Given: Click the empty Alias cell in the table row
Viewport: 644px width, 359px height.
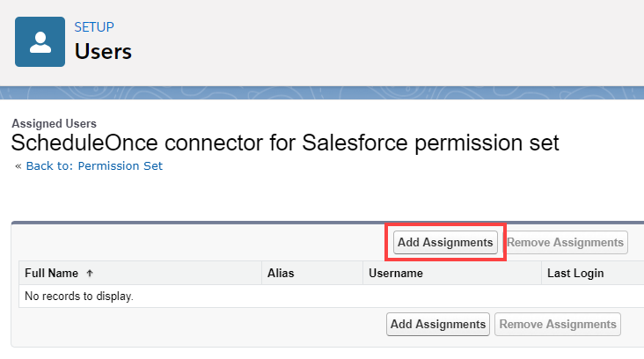Looking at the screenshot, I should 312,297.
